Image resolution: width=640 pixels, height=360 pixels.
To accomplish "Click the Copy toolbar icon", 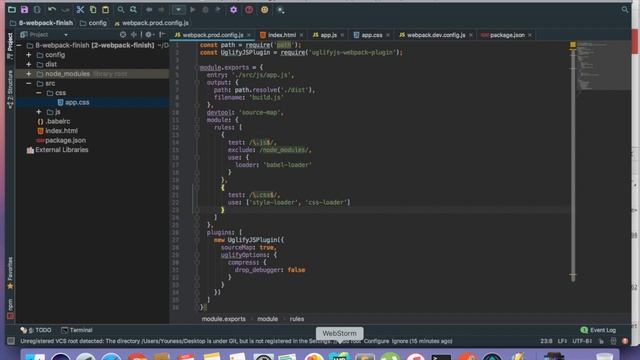I will pyautogui.click(x=93, y=9).
